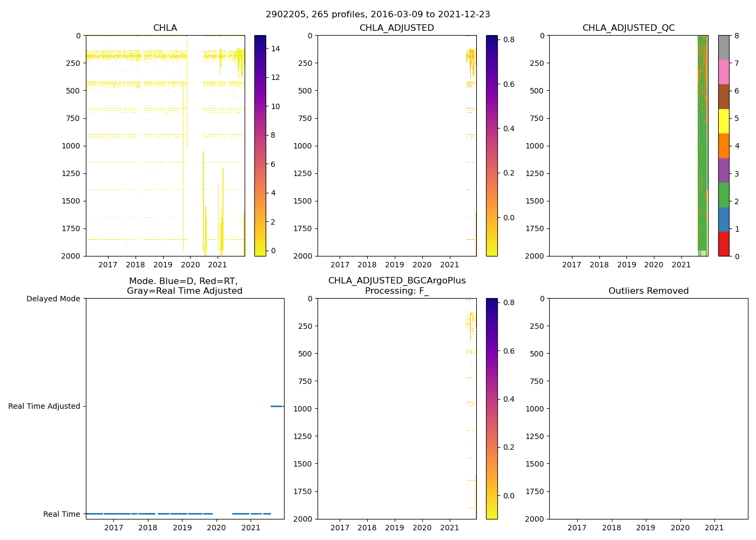Select the 'Outliers Removed' plot title
Viewport: 756px width, 540px height.
[x=648, y=291]
